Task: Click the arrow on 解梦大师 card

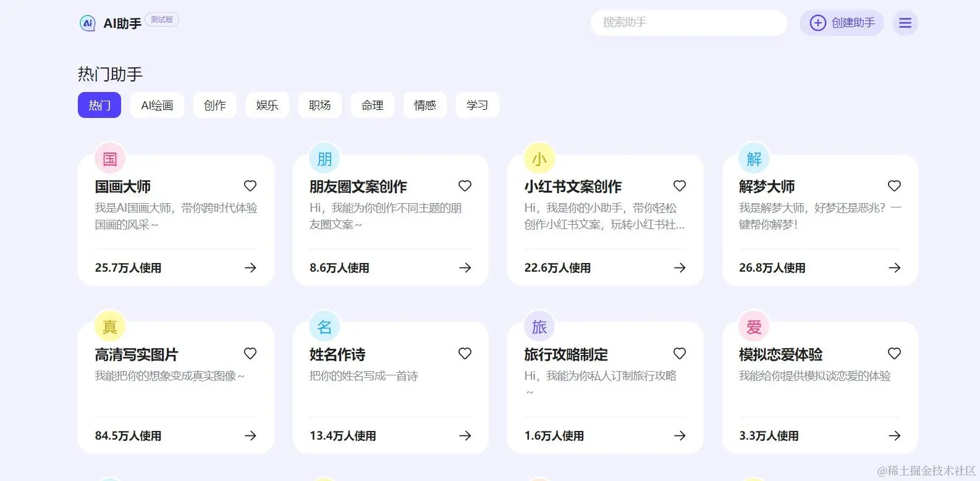Action: 894,268
